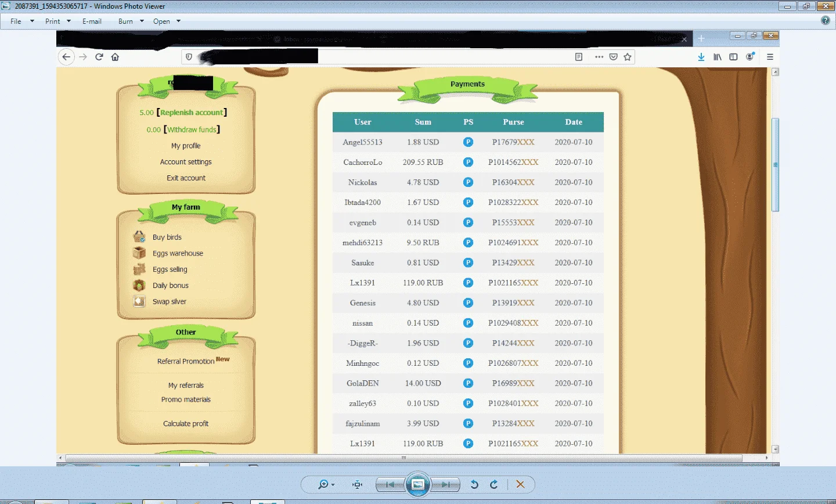Open Calculate profit link
Screen dimensions: 836x504
tap(186, 424)
